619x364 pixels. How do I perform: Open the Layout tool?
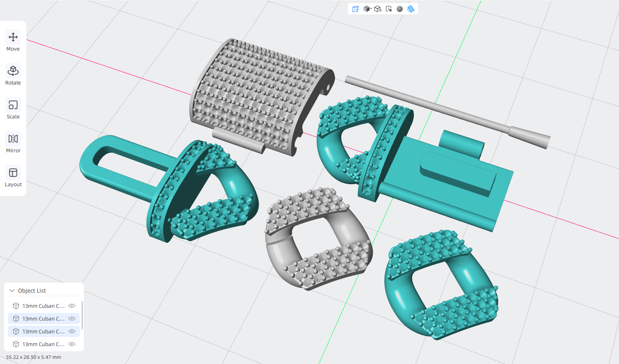[13, 177]
